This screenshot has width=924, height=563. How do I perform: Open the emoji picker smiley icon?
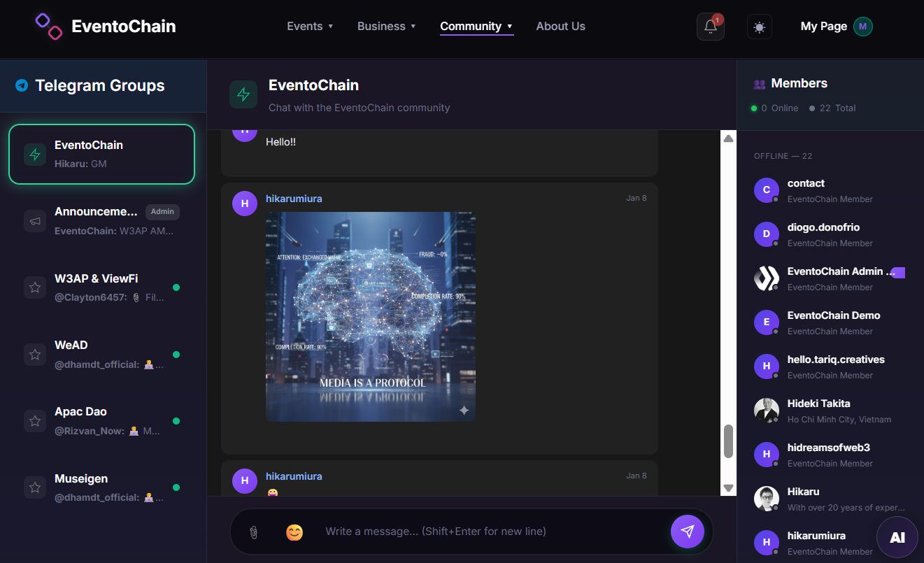(294, 532)
